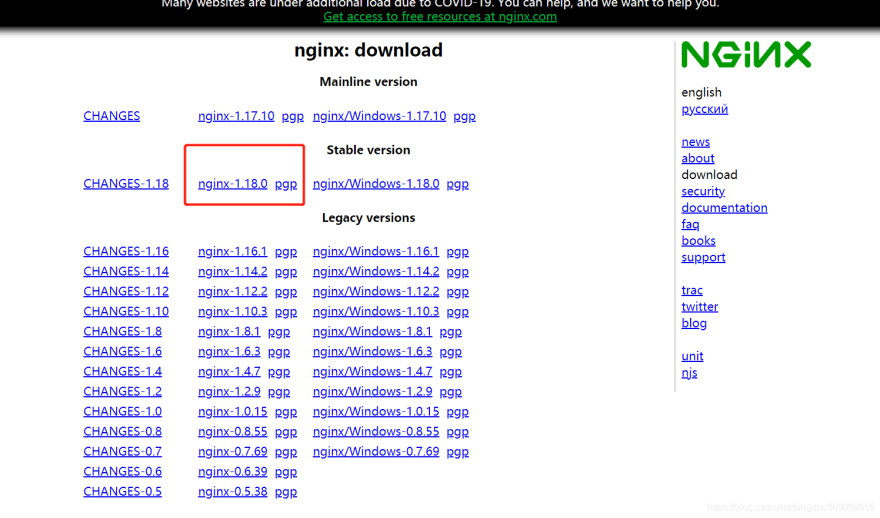Download nginx/Windows-1.16.1

(x=376, y=251)
